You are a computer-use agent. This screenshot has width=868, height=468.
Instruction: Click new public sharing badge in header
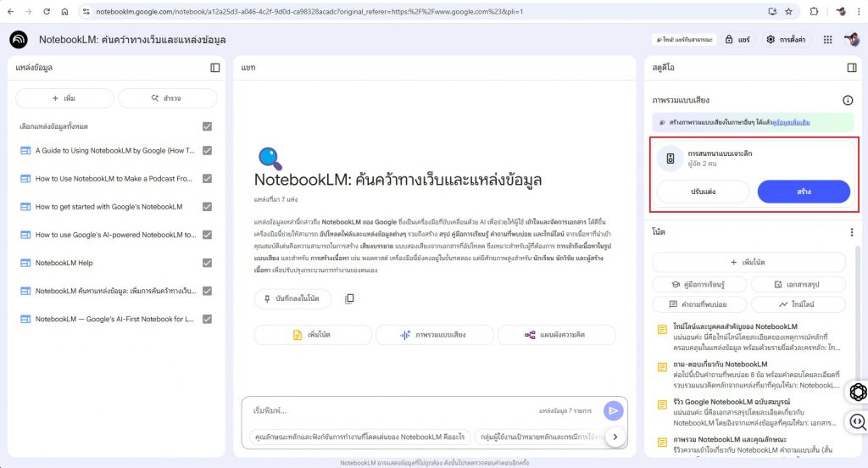684,39
